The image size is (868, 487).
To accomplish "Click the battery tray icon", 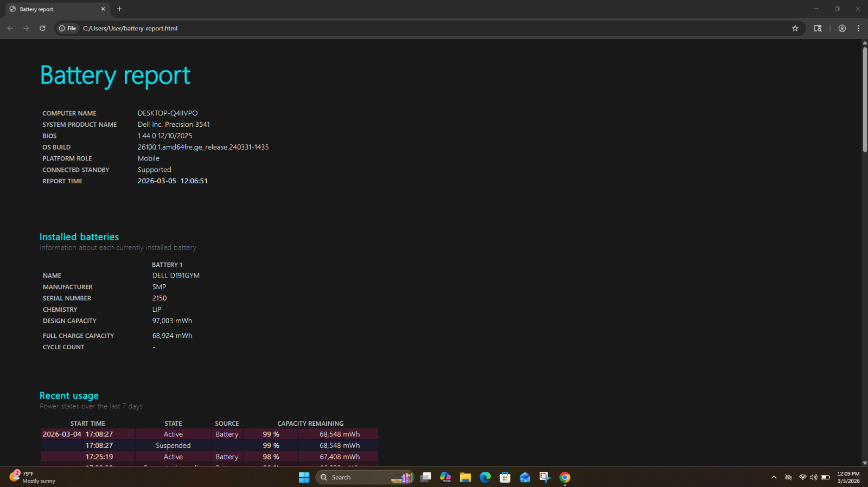I will pyautogui.click(x=825, y=477).
